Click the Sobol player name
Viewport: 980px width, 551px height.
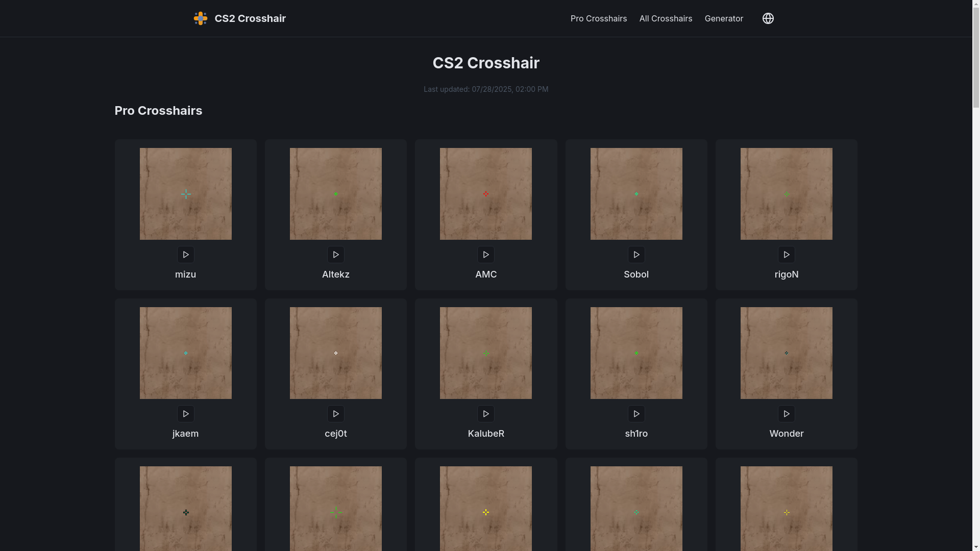pos(636,274)
